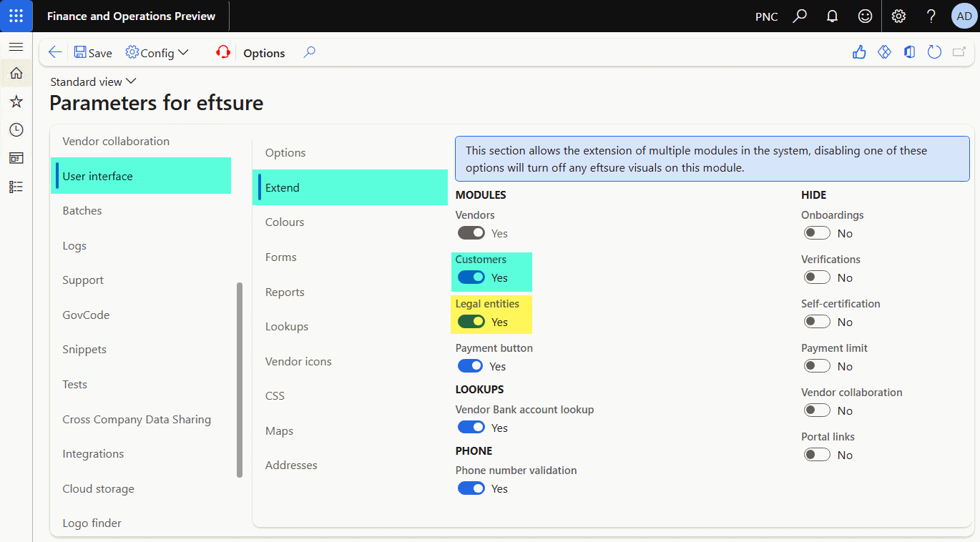The image size is (980, 542).
Task: Open Modules list icon in left rail
Action: coord(16,187)
